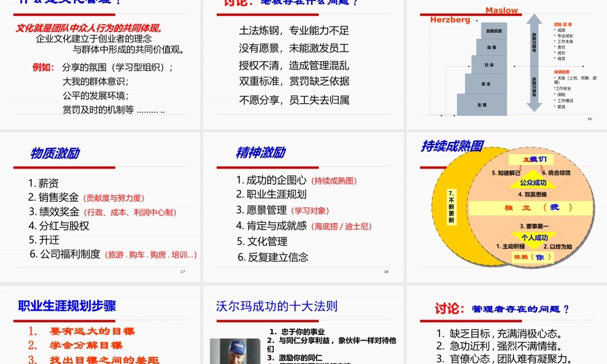Image resolution: width=607 pixels, height=364 pixels.
Task: Click list item 5. 升迁
Action: coord(44,240)
